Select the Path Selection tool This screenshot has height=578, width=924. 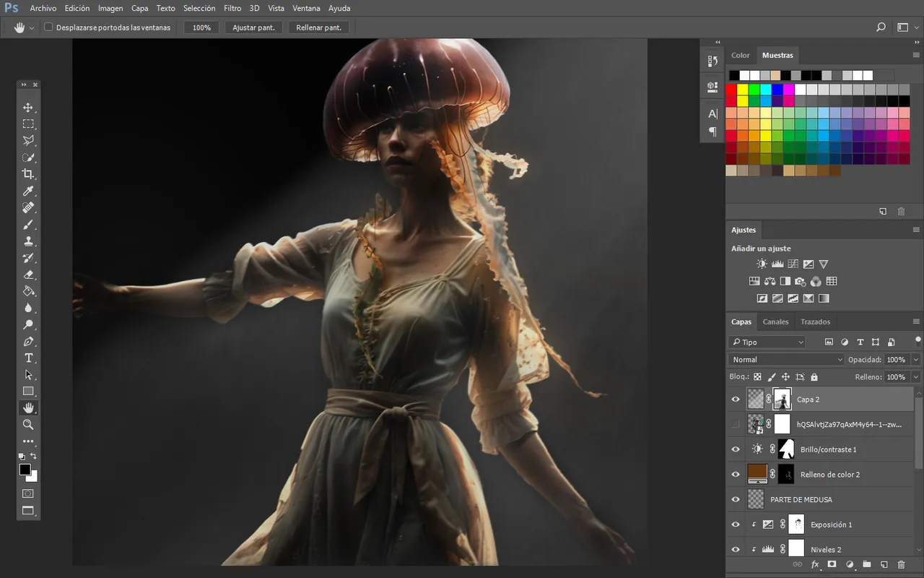[x=28, y=375]
